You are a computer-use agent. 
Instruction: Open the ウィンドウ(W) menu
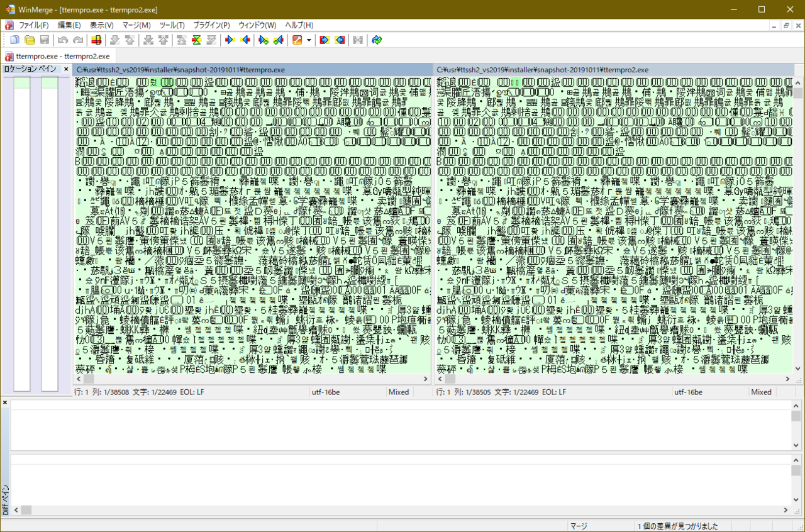(x=257, y=25)
